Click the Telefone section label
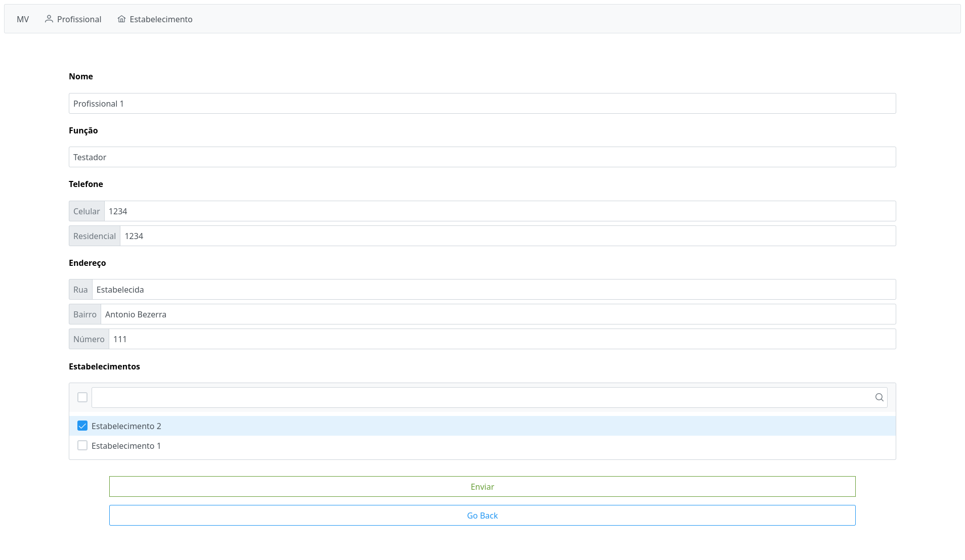Image resolution: width=965 pixels, height=560 pixels. (86, 184)
